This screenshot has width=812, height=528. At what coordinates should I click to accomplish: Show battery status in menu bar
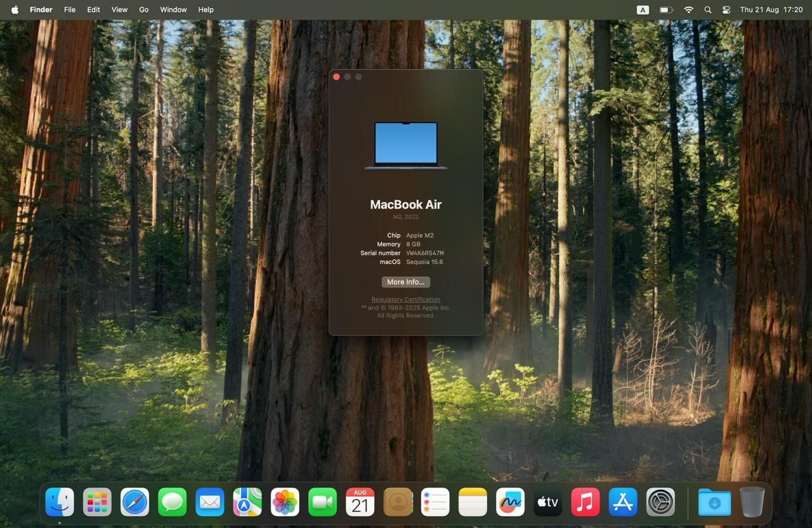click(x=665, y=10)
